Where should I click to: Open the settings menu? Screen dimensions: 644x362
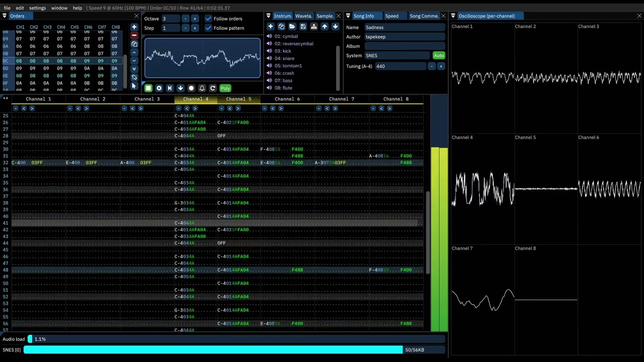[37, 8]
